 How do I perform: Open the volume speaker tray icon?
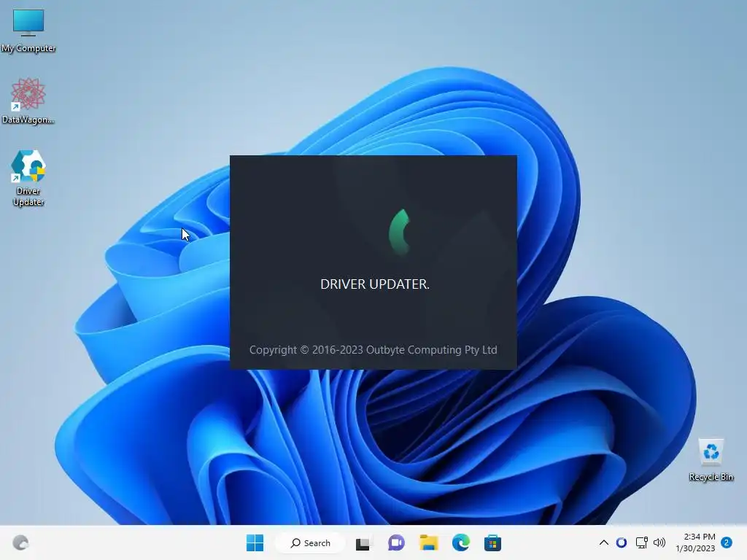(659, 542)
